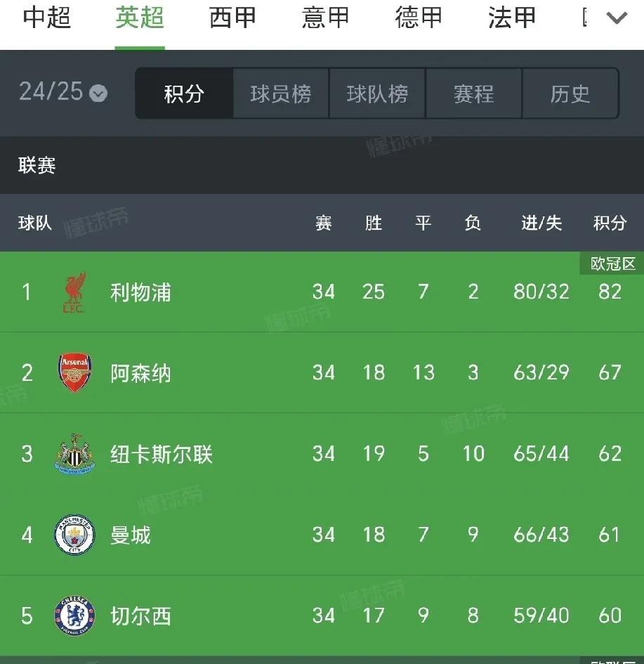This screenshot has height=664, width=644.
Task: Open the 赛程 fixtures view
Action: [474, 93]
